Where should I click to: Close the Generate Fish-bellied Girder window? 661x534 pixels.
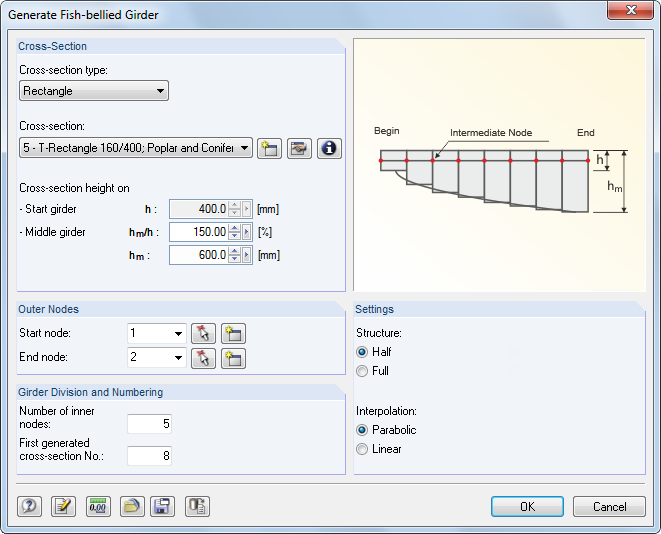tap(630, 10)
